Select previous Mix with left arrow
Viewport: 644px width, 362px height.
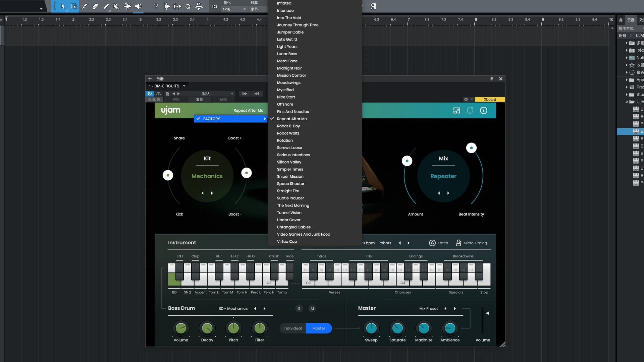439,193
